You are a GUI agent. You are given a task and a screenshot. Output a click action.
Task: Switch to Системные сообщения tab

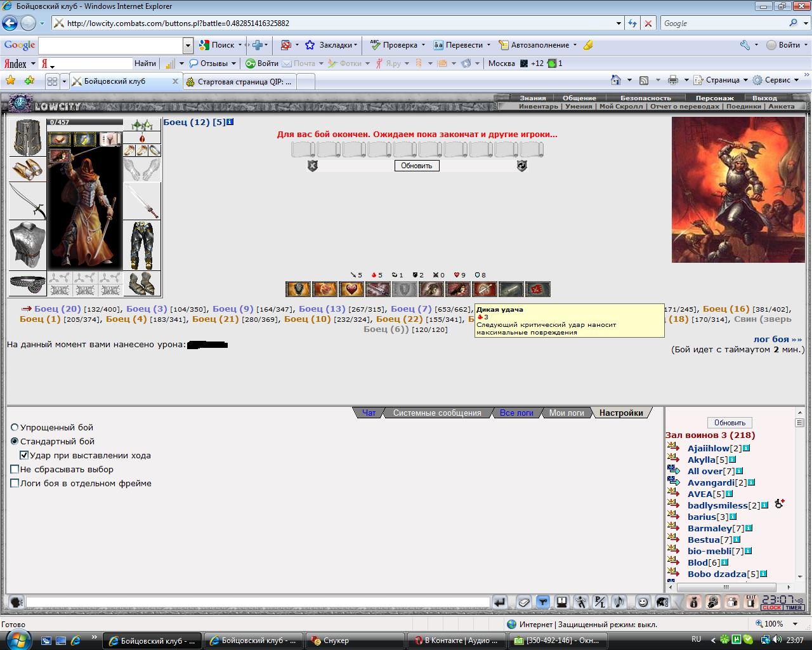pyautogui.click(x=437, y=413)
